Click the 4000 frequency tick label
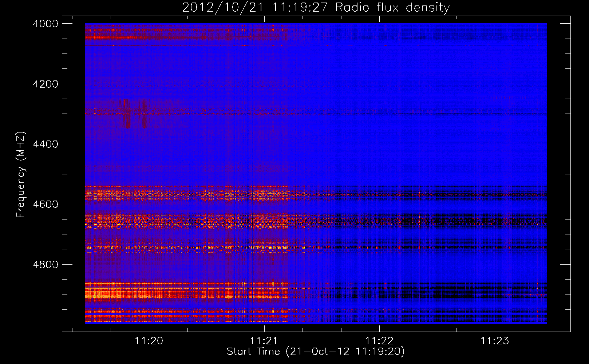Viewport: 589px width, 364px height. pyautogui.click(x=46, y=24)
